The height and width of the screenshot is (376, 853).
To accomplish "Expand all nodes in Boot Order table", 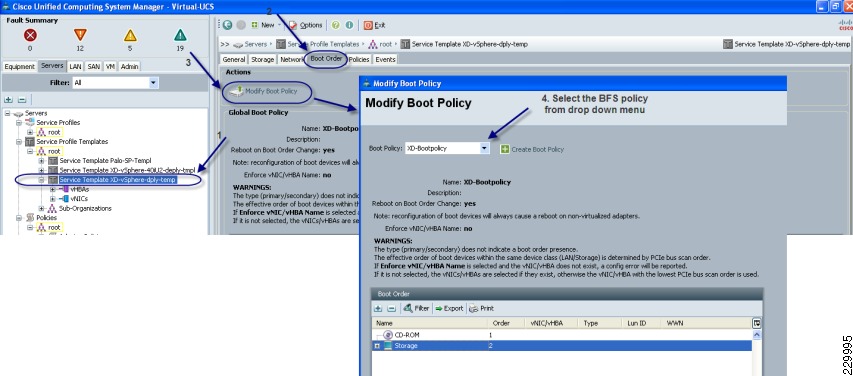I will [x=378, y=309].
